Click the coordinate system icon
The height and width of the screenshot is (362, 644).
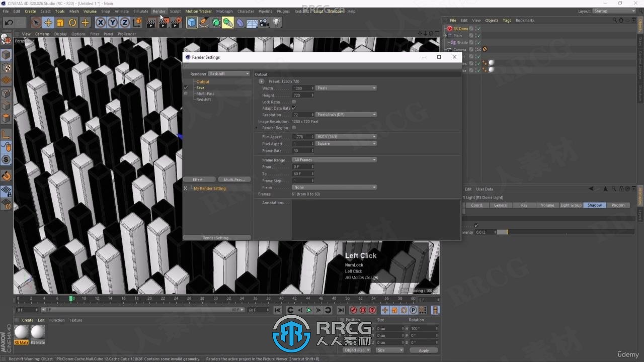137,23
